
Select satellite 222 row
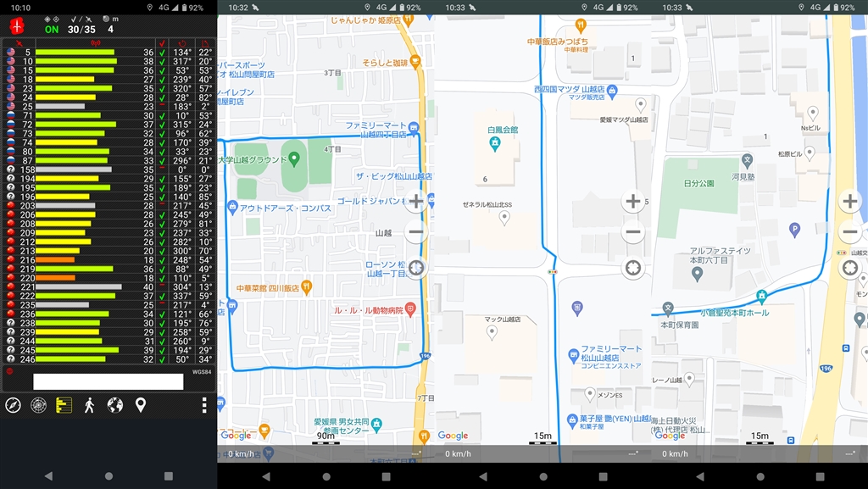(108, 296)
